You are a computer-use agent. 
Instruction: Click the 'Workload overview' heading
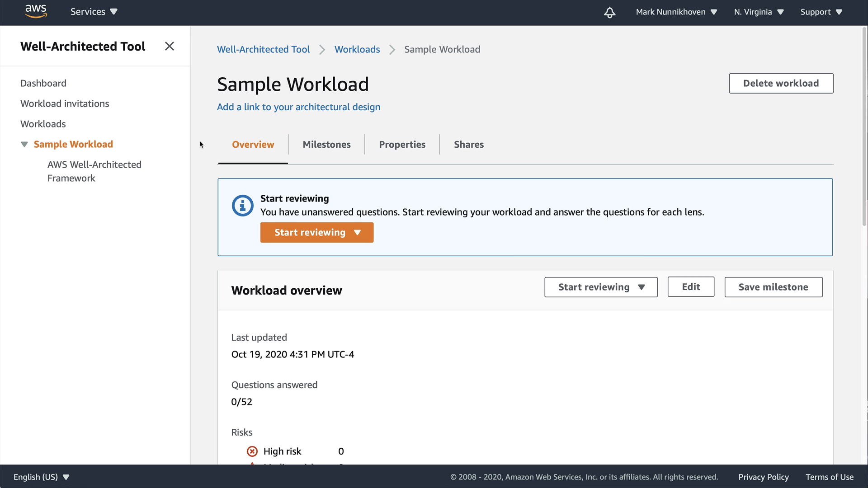(287, 290)
